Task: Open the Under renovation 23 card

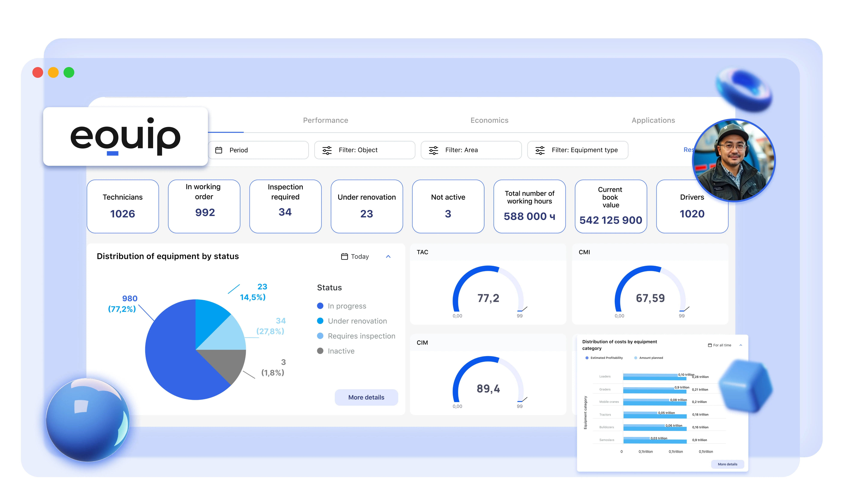Action: [367, 206]
